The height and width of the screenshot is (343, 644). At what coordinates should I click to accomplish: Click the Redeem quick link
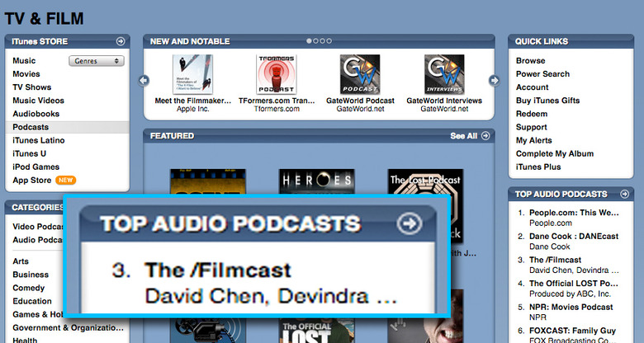(x=532, y=114)
